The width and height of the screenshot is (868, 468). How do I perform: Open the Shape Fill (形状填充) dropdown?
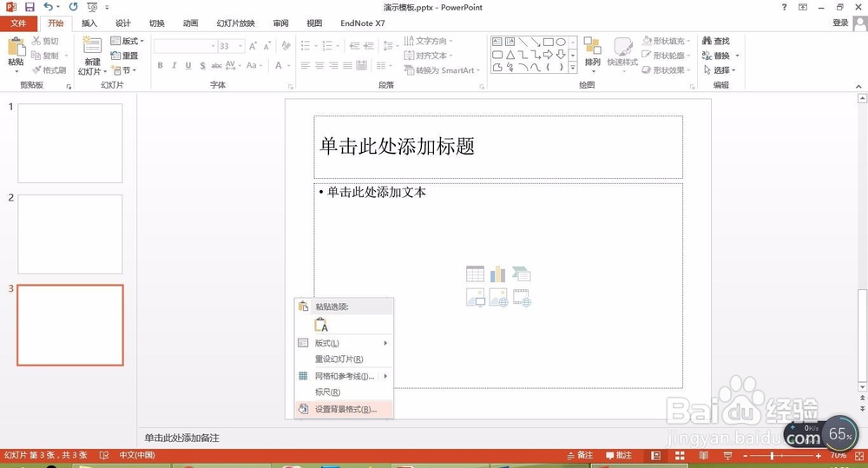(x=666, y=41)
